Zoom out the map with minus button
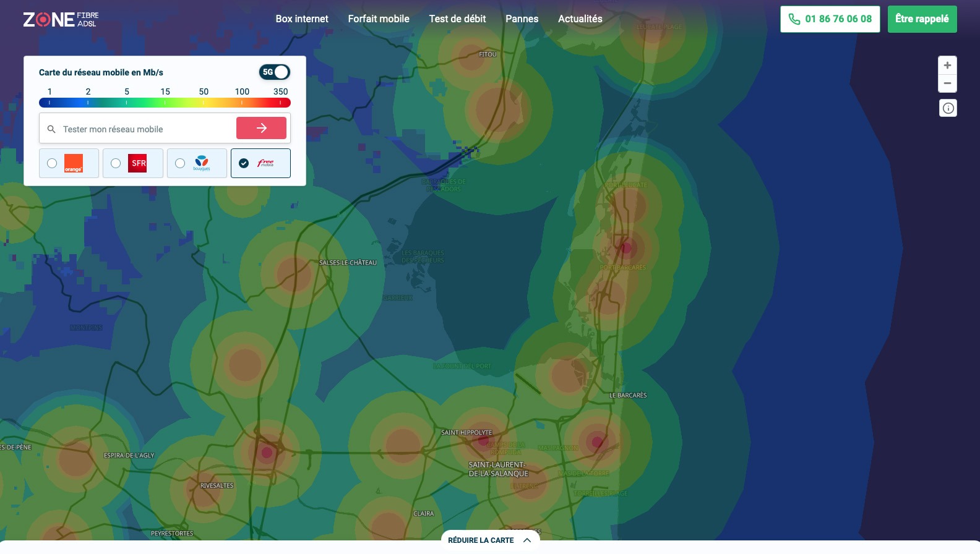This screenshot has height=554, width=980. (x=947, y=83)
